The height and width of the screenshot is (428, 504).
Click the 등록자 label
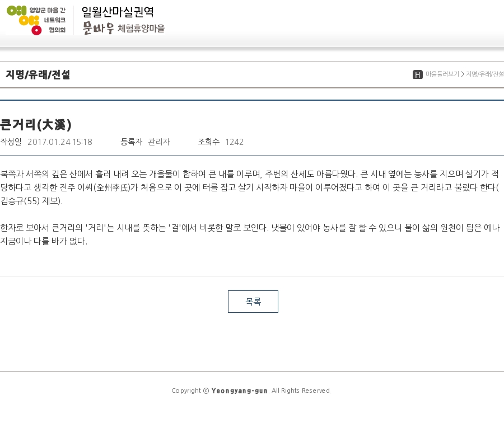point(131,142)
